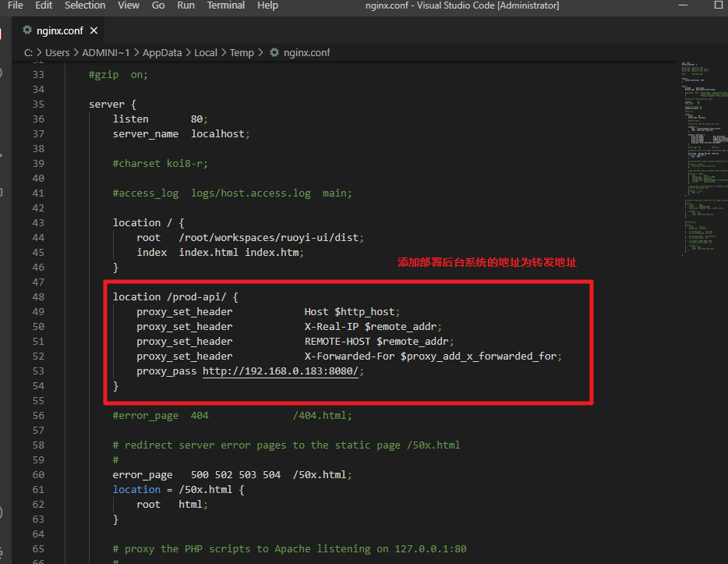Click the '#charset koi8-r;' comment
Screen dimensions: 728x564
tap(161, 164)
